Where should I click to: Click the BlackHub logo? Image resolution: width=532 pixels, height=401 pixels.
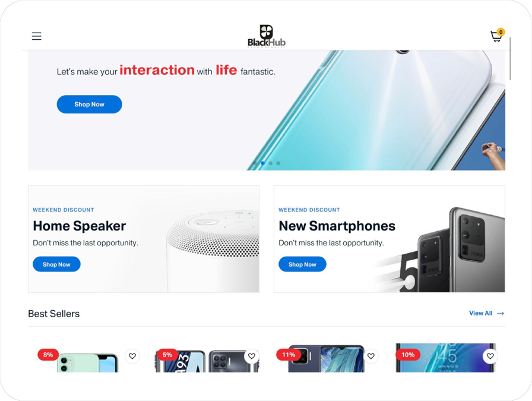(267, 36)
